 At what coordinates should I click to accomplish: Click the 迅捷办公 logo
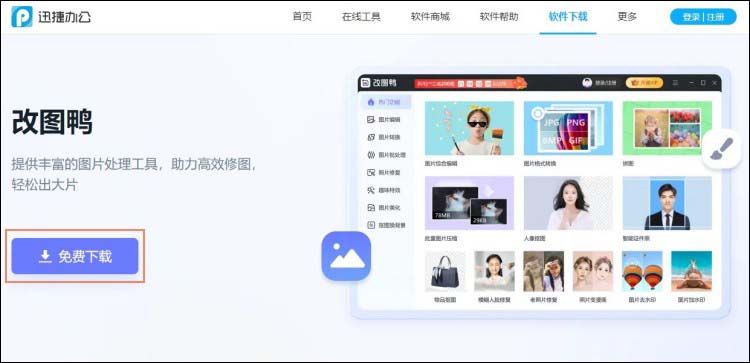point(51,17)
